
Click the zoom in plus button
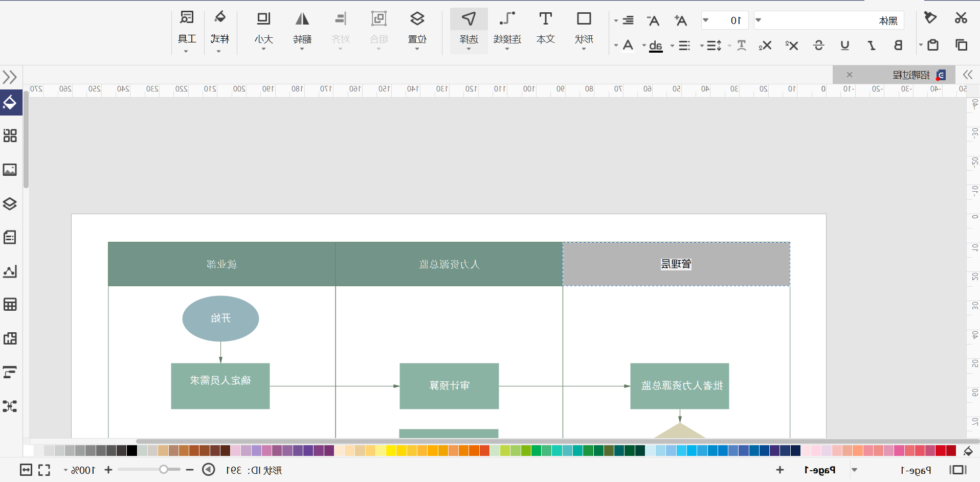click(x=108, y=470)
